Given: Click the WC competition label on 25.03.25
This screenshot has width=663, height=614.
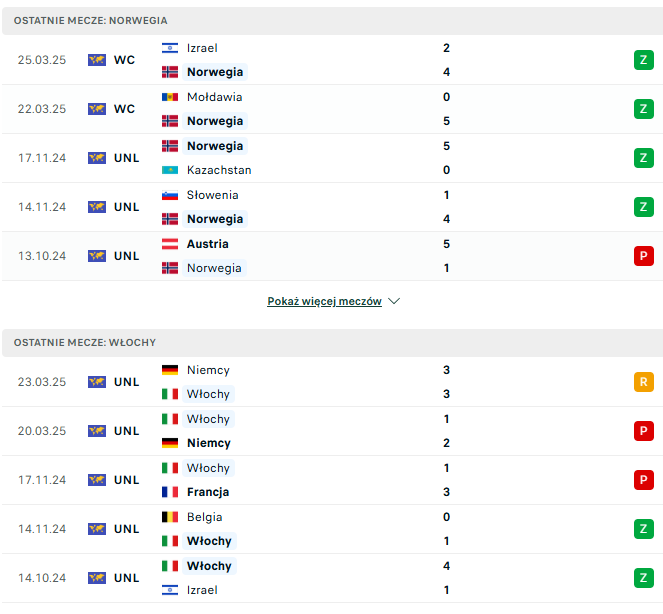Looking at the screenshot, I should [124, 60].
